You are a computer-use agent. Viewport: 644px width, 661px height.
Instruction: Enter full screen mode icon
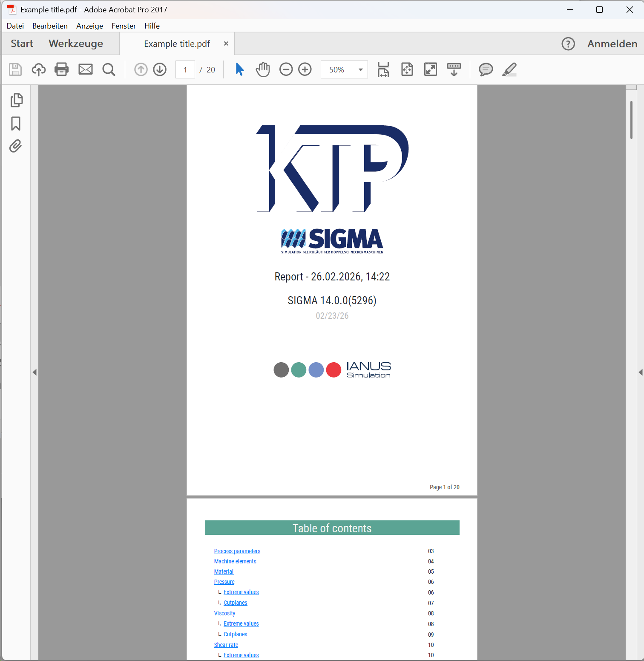431,69
